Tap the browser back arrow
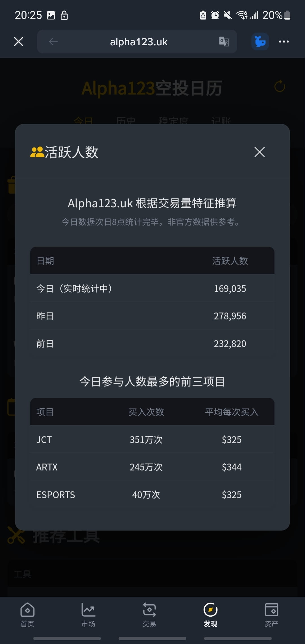 pos(53,42)
